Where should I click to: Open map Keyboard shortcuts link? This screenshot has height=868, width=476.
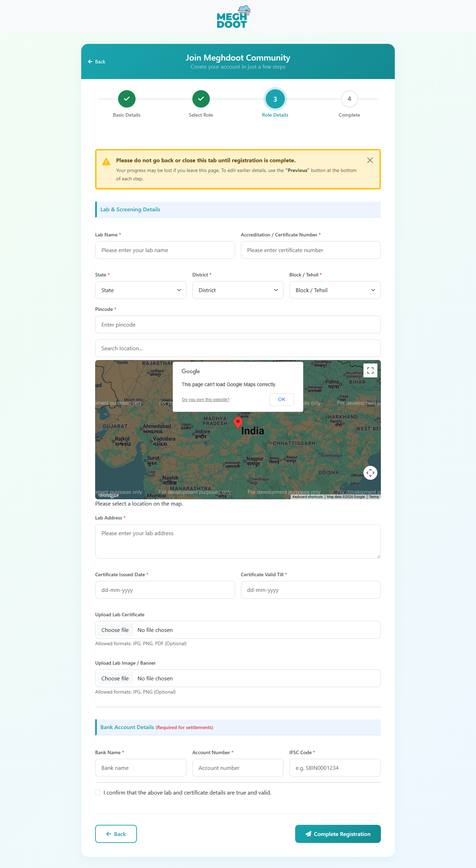click(x=308, y=497)
